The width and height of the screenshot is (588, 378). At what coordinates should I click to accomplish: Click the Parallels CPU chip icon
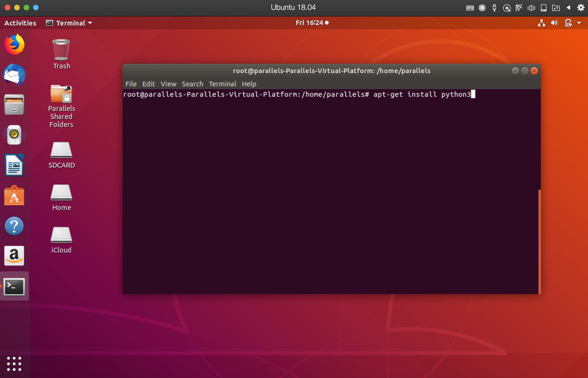482,8
